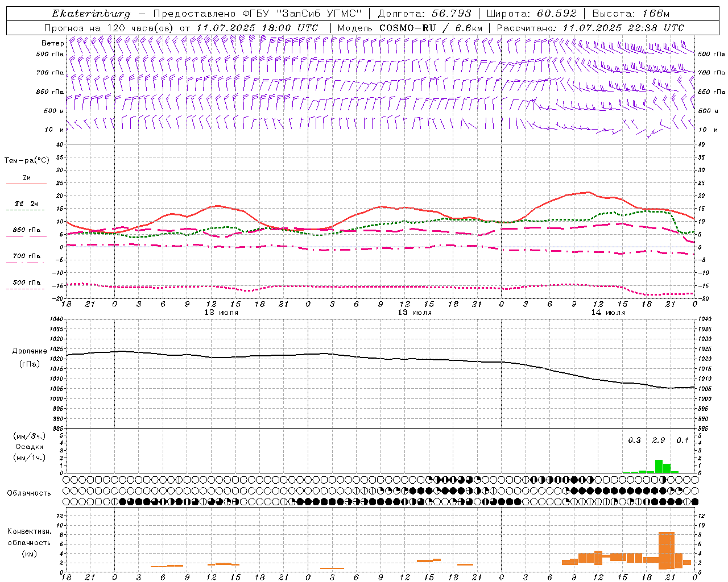The width and height of the screenshot is (728, 582).
Task: Click the "(мм/3ч.)" precipitation unit label
Action: click(x=29, y=436)
